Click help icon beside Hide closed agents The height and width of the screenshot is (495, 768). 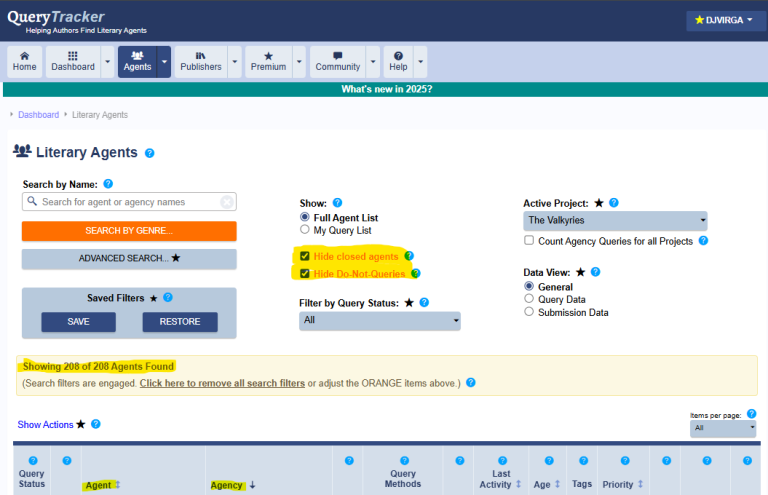click(409, 256)
